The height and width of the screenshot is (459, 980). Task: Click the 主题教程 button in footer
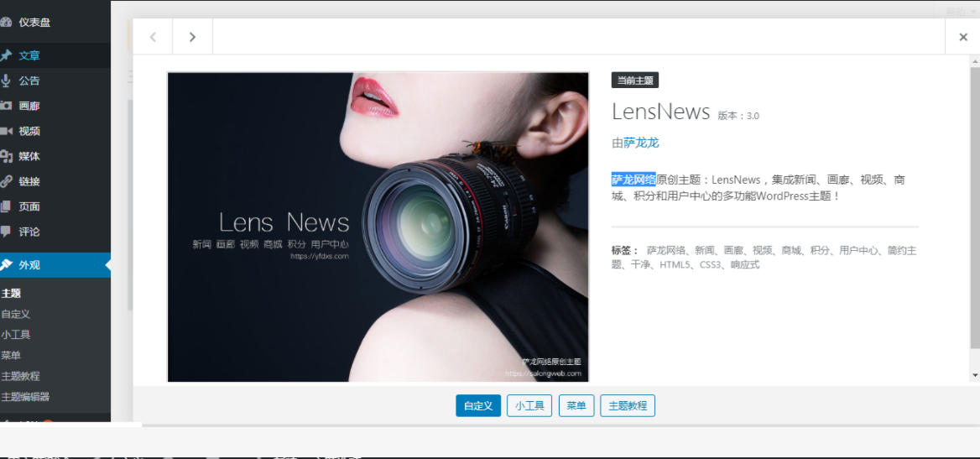(x=628, y=406)
